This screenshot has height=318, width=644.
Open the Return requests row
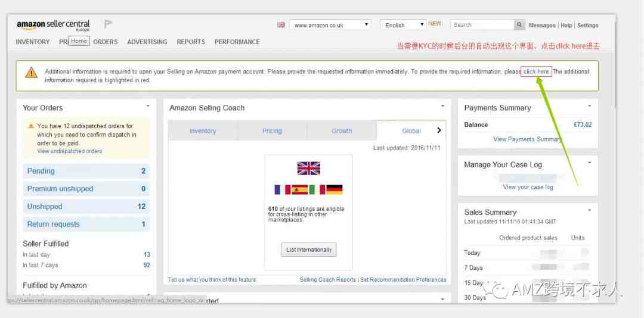click(x=86, y=225)
